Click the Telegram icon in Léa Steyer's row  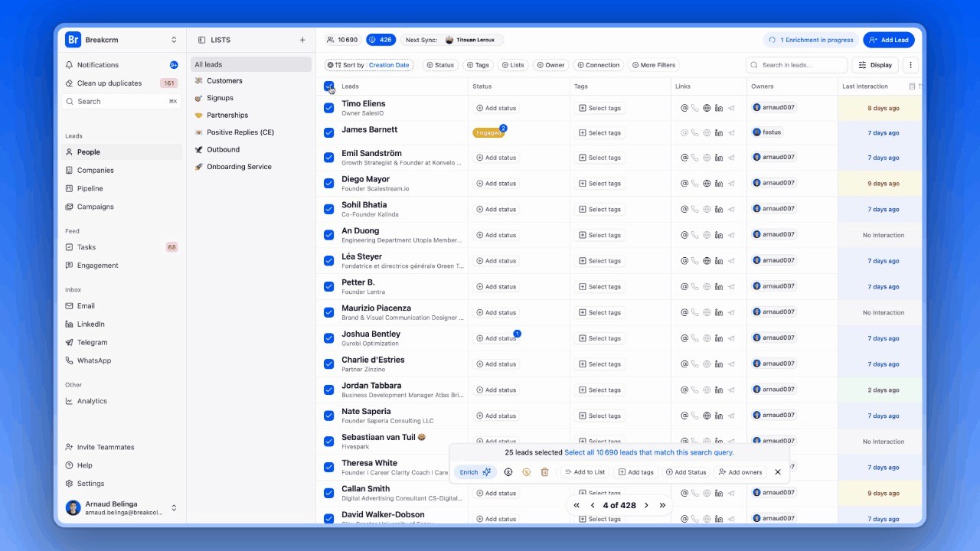tap(731, 261)
